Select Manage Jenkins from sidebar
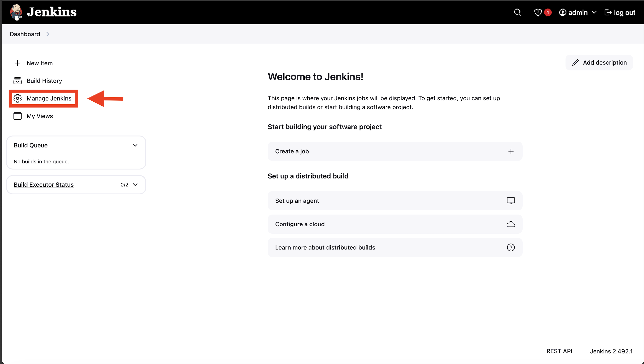 [49, 98]
